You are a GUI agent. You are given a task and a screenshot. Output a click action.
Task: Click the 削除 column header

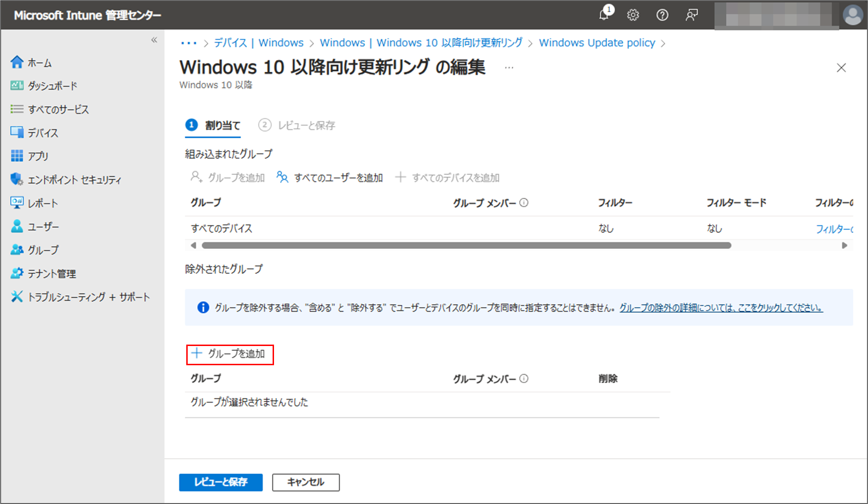pos(608,378)
